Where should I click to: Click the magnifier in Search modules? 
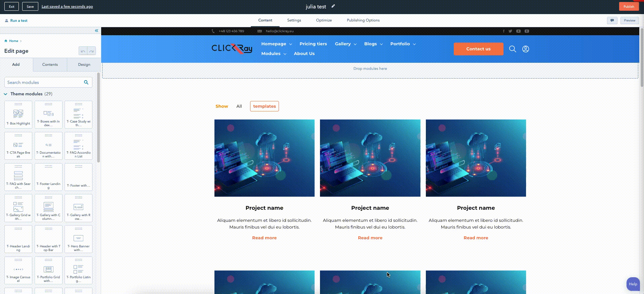86,82
